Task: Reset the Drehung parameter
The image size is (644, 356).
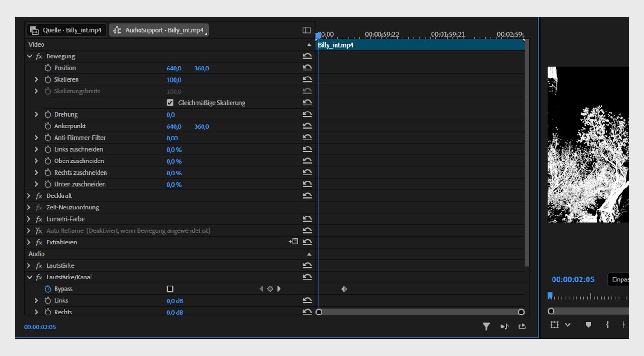Action: pyautogui.click(x=307, y=114)
